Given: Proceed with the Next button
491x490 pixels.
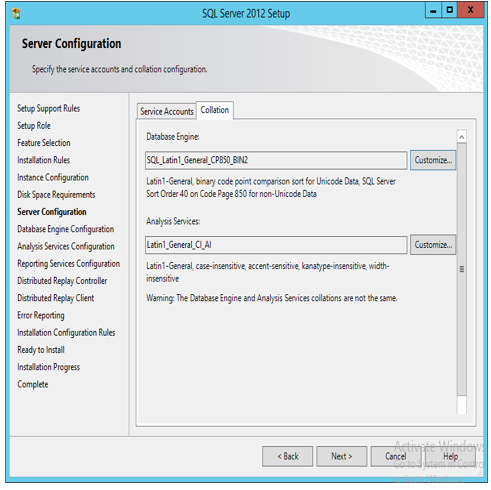Looking at the screenshot, I should click(x=342, y=456).
